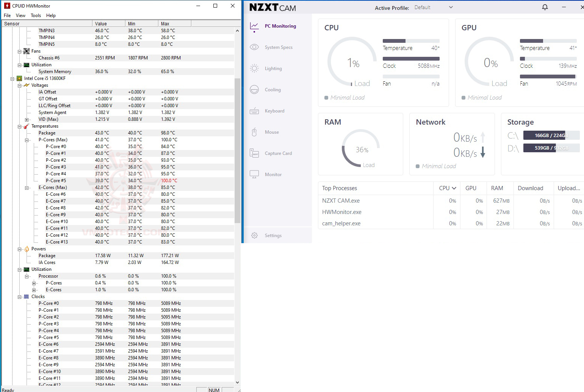The image size is (584, 392).
Task: Click the Upload column header in Top Processes
Action: [x=569, y=188]
